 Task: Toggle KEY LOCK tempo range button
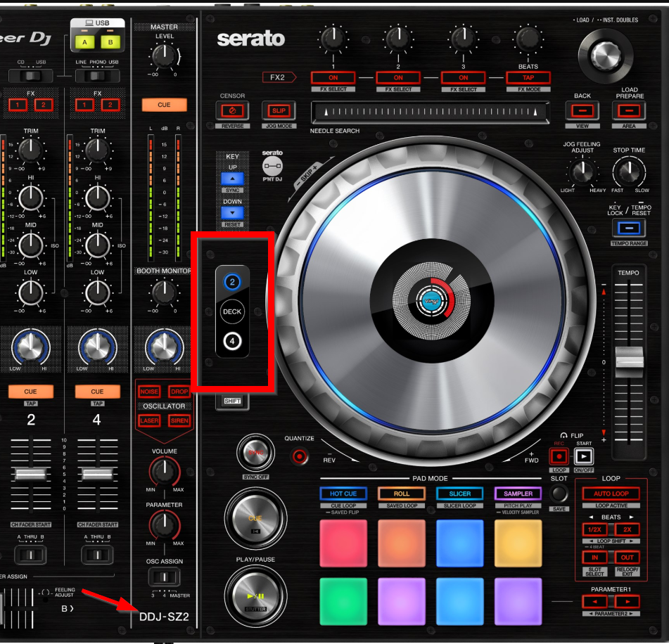point(629,228)
